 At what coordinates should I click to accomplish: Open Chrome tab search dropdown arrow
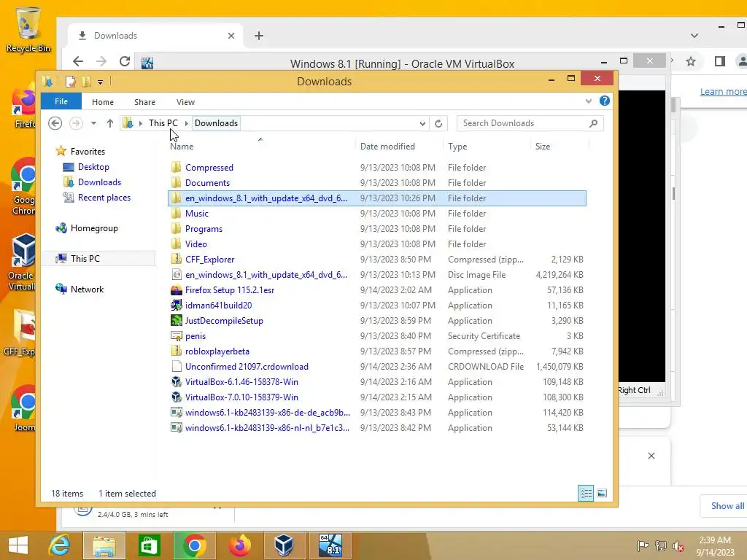coord(694,36)
